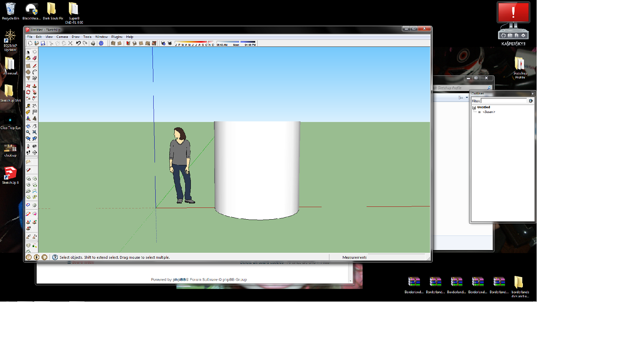The height and width of the screenshot is (362, 644).
Task: Select the Line pencil tool
Action: pyautogui.click(x=35, y=66)
